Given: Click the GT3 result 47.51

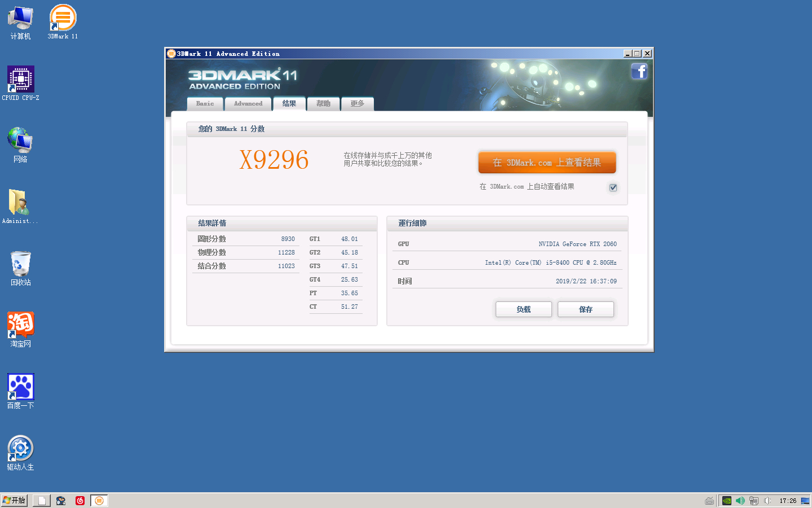Looking at the screenshot, I should [350, 266].
